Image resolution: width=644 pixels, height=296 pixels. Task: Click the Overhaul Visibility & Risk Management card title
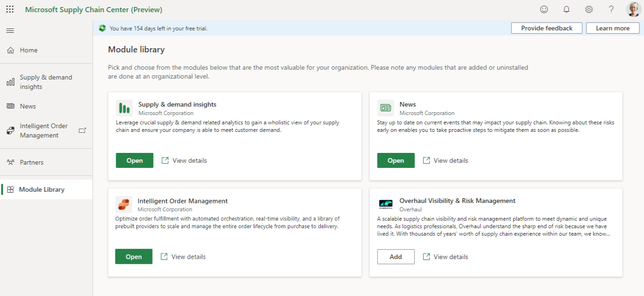coord(458,201)
